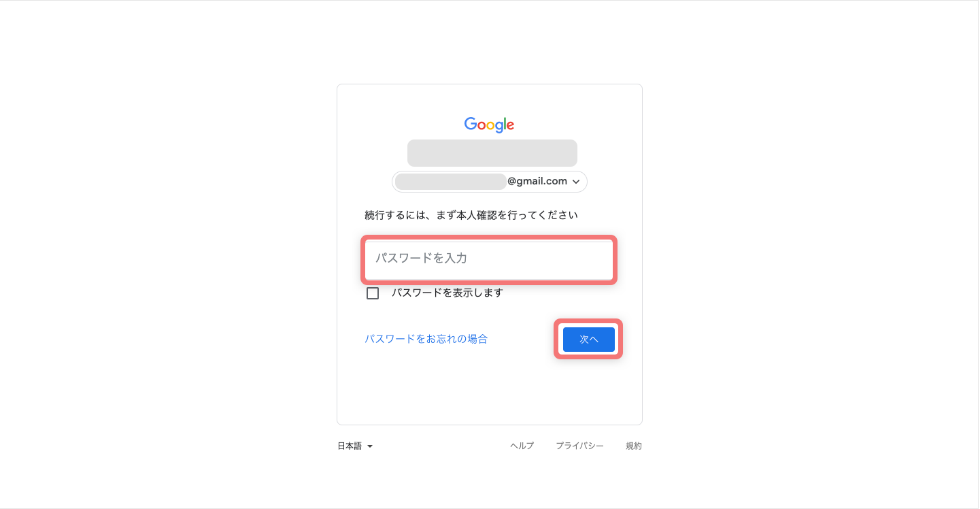The height and width of the screenshot is (509, 980).
Task: Click the red letter e of Google logo
Action: pyautogui.click(x=510, y=126)
